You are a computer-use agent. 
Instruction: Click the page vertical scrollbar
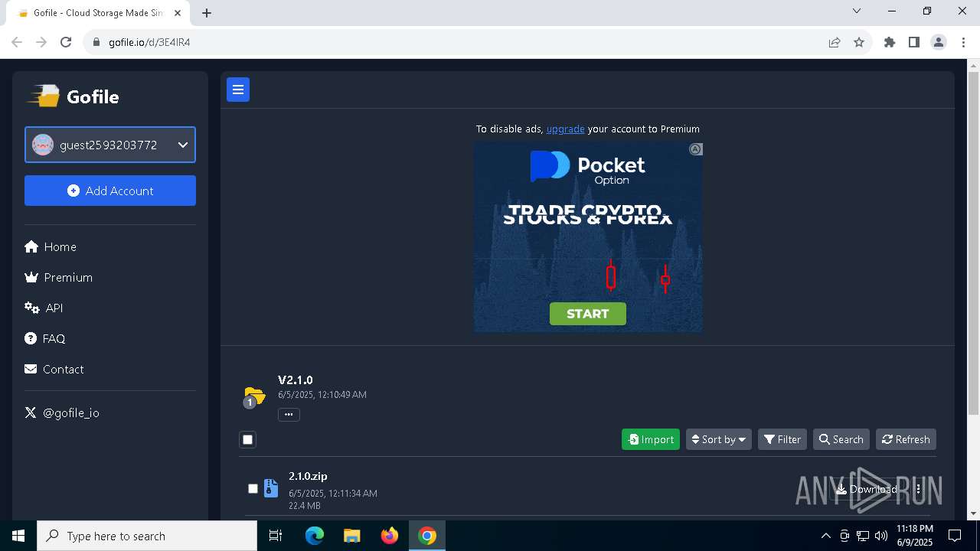[x=974, y=243]
